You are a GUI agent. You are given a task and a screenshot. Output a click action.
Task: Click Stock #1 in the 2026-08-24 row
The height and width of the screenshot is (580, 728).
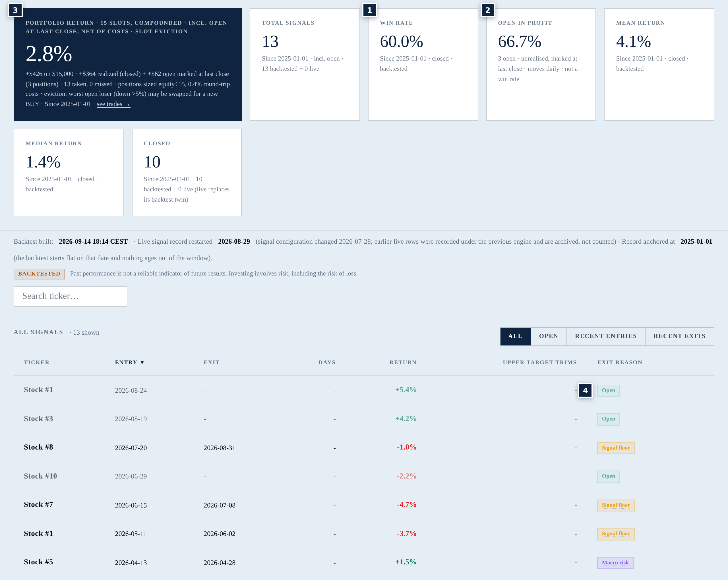click(38, 390)
